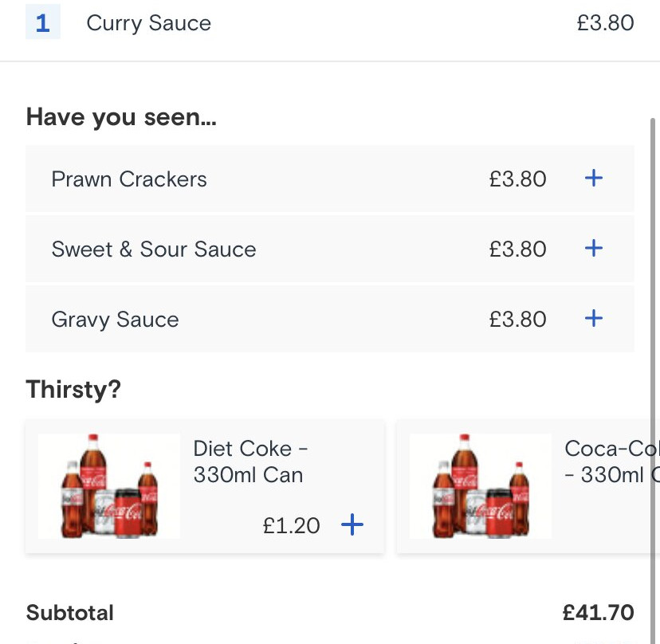Open the Curry Sauce basket item
The height and width of the screenshot is (644, 660).
click(148, 23)
